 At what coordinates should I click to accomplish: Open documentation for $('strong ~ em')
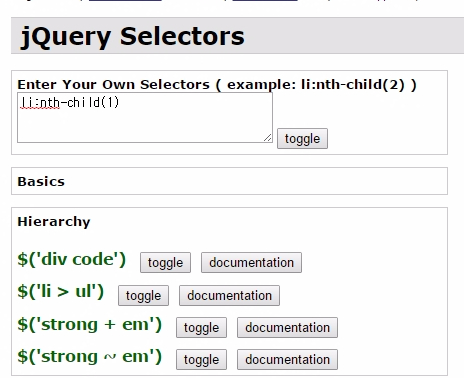pos(287,359)
